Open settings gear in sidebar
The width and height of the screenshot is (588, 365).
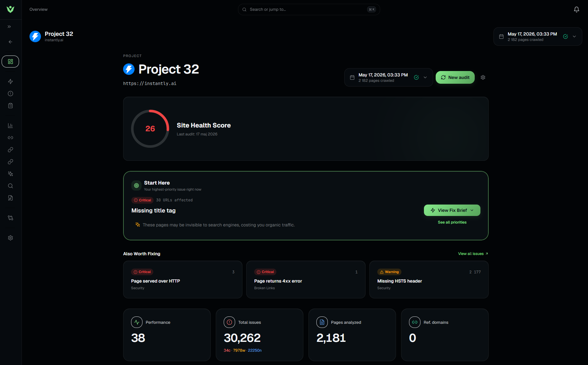point(10,238)
